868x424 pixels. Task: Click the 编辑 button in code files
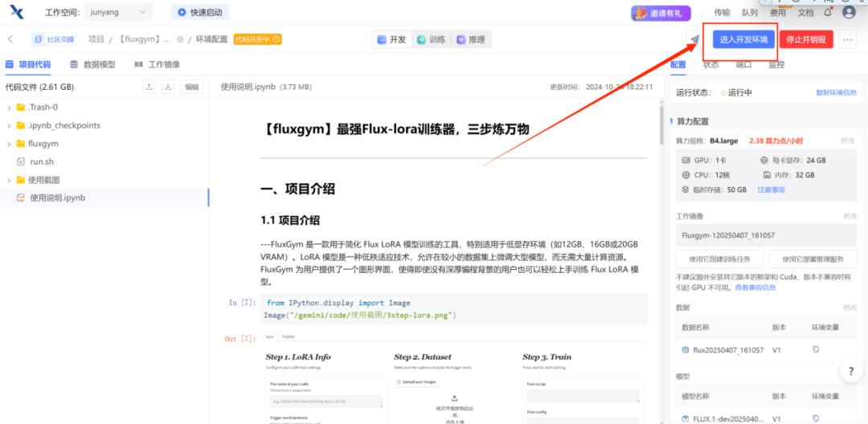[192, 87]
